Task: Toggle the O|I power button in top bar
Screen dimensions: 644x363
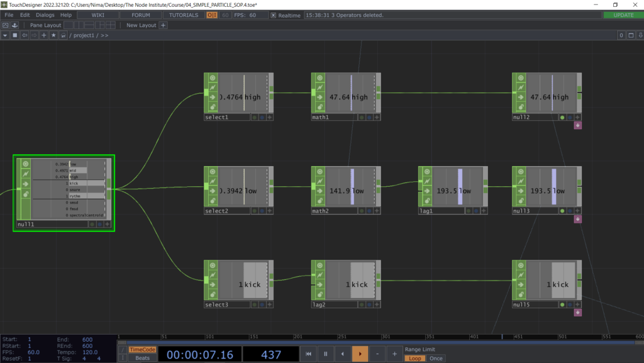Action: click(x=212, y=15)
